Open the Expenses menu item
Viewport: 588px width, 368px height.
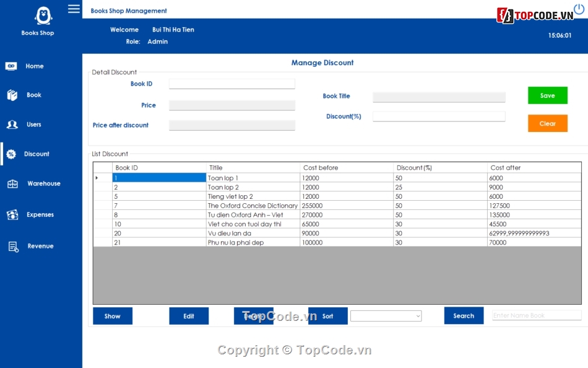[x=40, y=214]
